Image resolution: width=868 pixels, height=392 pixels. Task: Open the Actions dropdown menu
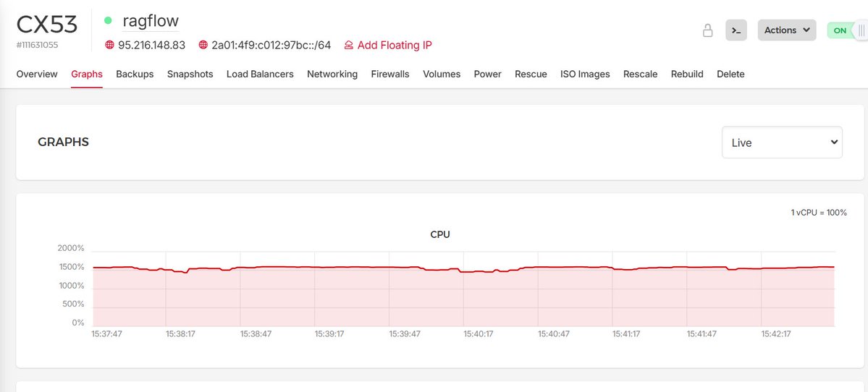click(787, 30)
